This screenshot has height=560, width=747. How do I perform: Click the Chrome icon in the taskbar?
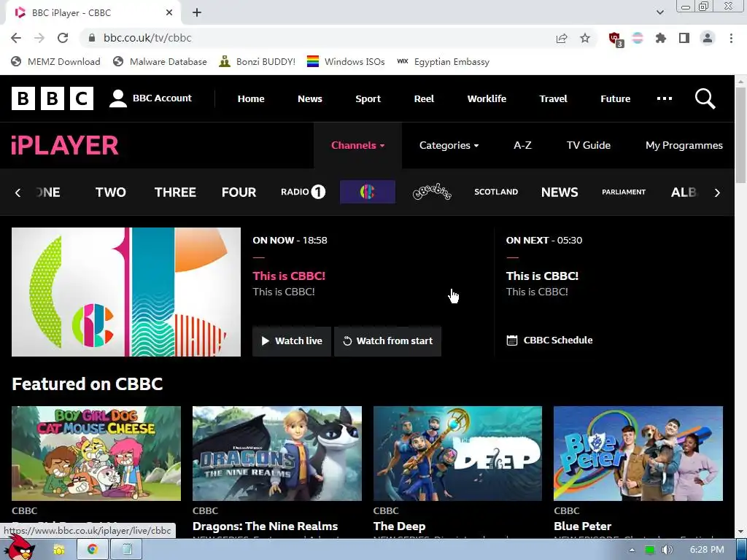[93, 549]
